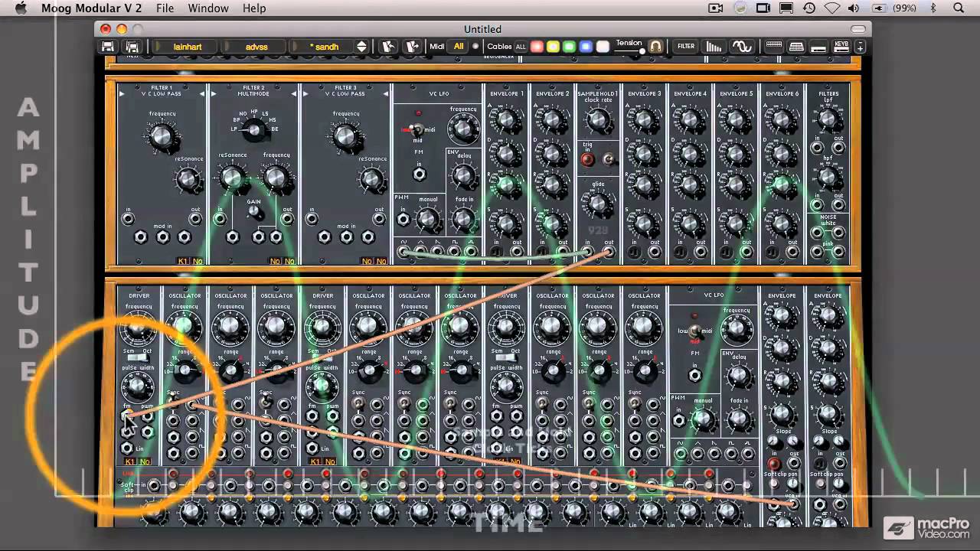Click the KEYB view icon
Image resolution: width=980 pixels, height=551 pixels.
(841, 47)
